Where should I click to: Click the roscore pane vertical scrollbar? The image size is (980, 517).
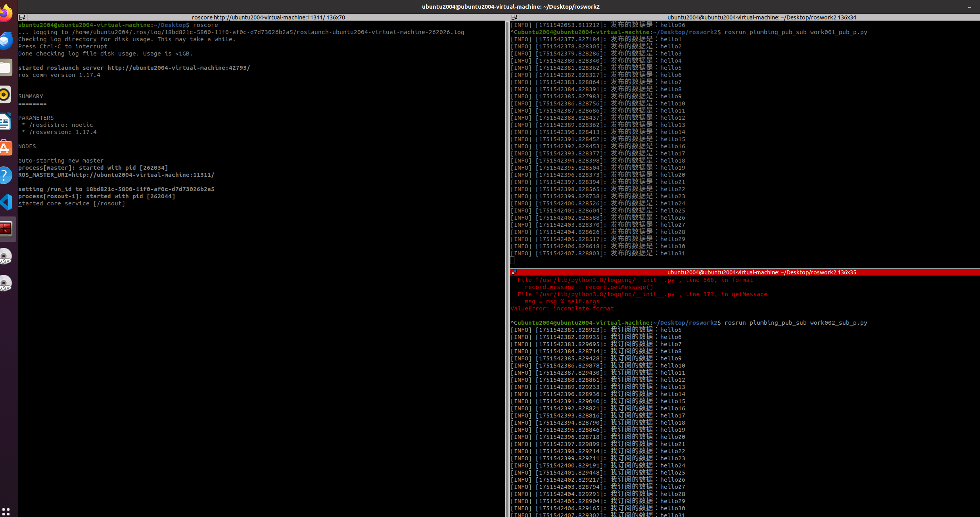[506, 238]
